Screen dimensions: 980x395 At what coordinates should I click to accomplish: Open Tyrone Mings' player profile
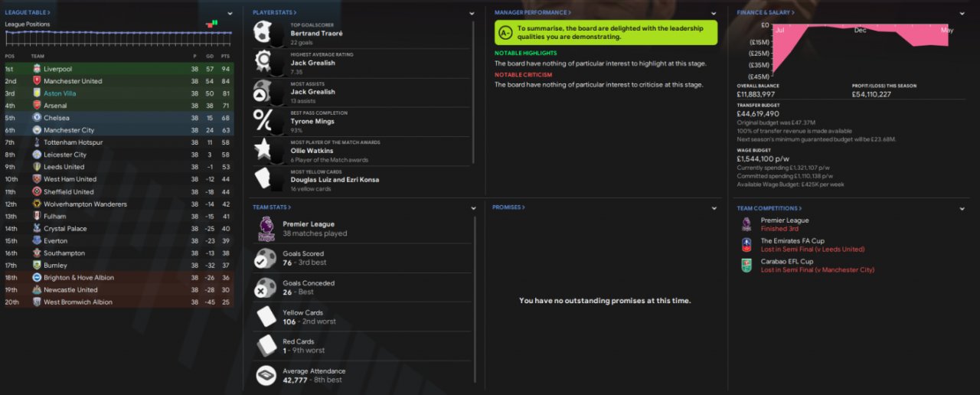click(x=312, y=122)
